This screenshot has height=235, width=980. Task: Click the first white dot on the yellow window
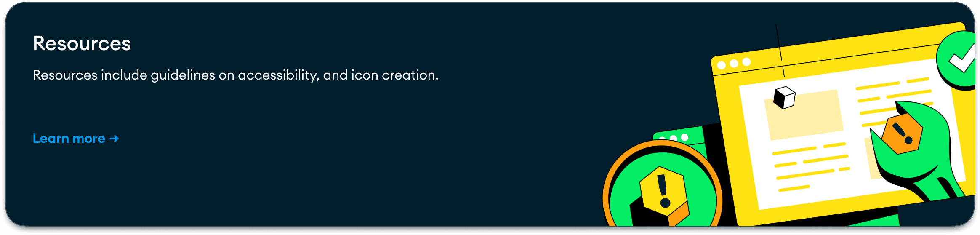click(722, 65)
